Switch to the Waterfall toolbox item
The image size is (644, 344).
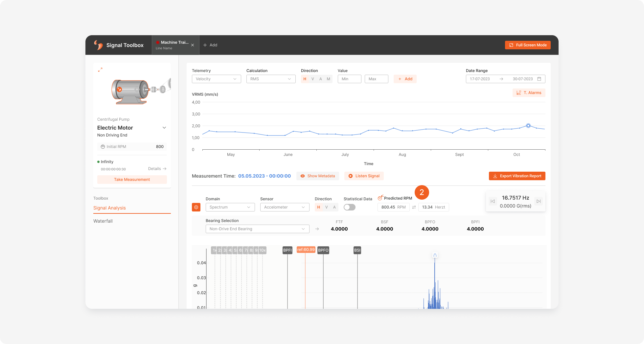tap(103, 221)
